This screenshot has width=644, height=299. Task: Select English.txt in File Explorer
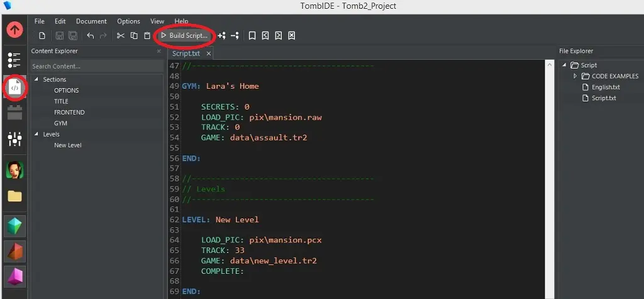(605, 87)
